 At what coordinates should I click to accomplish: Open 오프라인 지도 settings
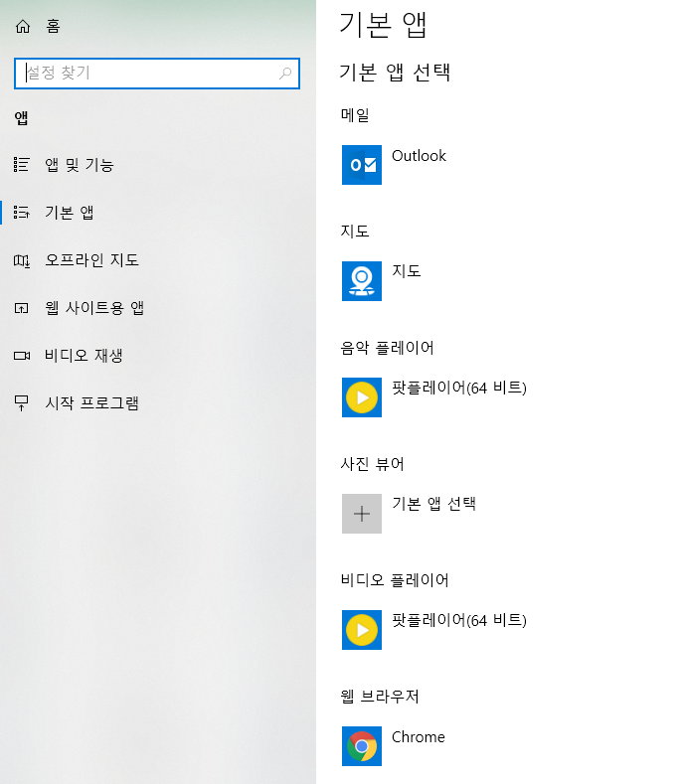click(x=91, y=260)
